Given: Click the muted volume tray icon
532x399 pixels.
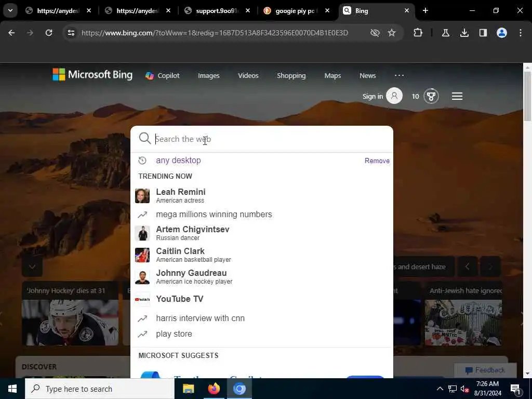Looking at the screenshot, I should pyautogui.click(x=464, y=389).
